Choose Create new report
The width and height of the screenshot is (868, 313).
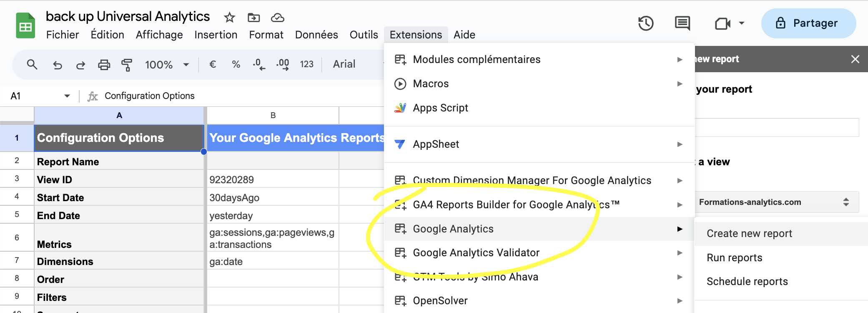[781, 234]
